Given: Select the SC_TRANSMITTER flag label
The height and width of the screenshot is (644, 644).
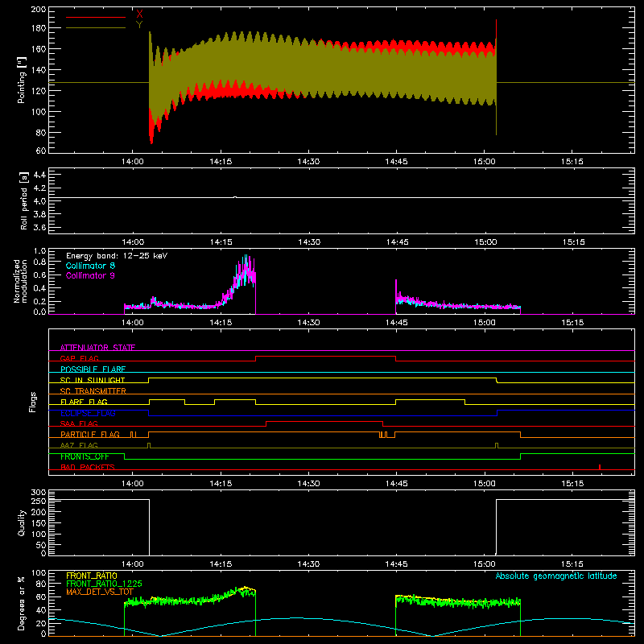Looking at the screenshot, I should click(93, 391).
